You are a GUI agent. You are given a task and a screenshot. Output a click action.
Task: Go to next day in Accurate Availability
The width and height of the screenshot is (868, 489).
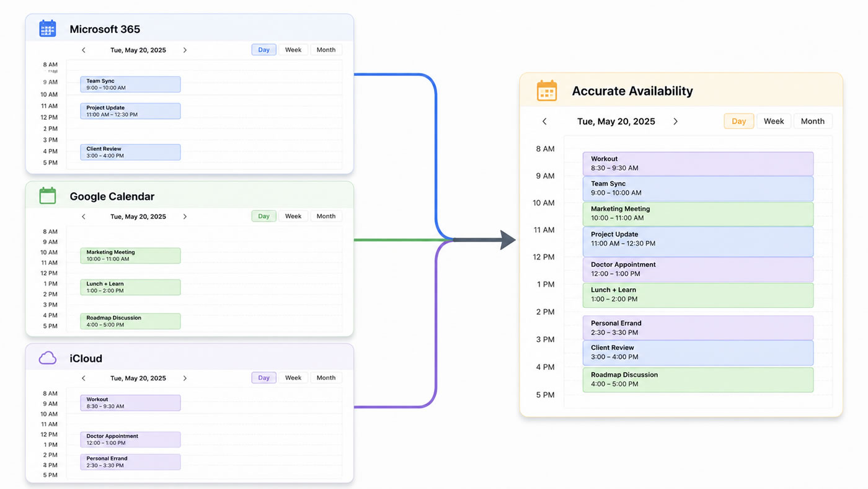click(x=675, y=122)
